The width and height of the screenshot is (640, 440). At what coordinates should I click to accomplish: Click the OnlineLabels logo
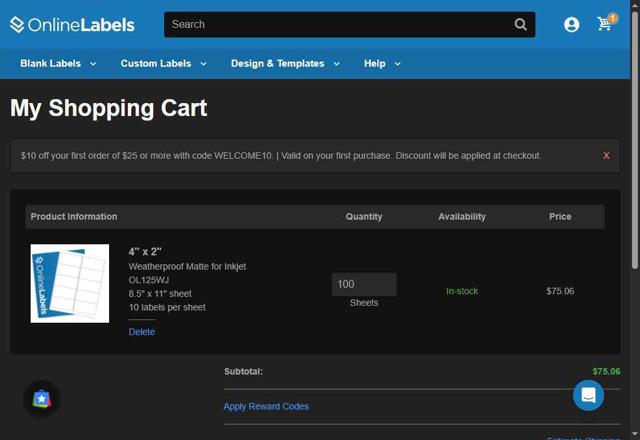click(x=72, y=25)
